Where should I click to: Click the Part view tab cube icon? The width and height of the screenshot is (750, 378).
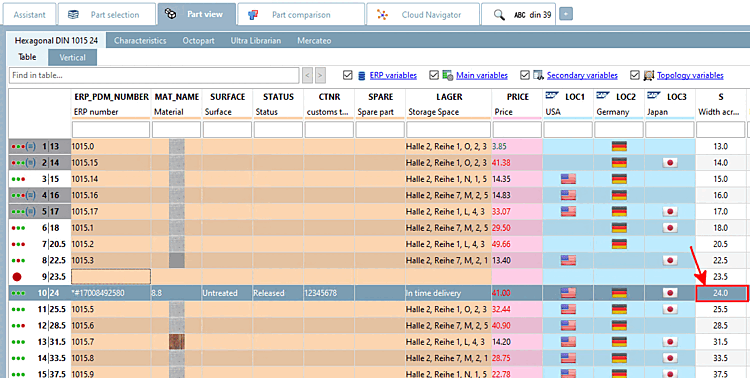click(x=170, y=14)
